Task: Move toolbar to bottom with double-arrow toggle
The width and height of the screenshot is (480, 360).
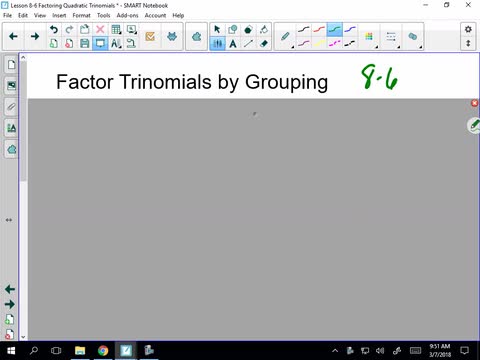Action: [x=468, y=43]
